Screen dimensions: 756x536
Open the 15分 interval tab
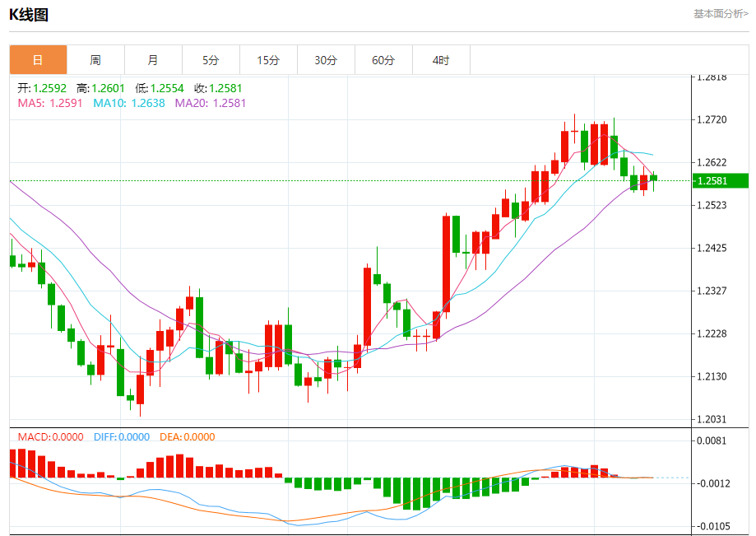point(268,60)
